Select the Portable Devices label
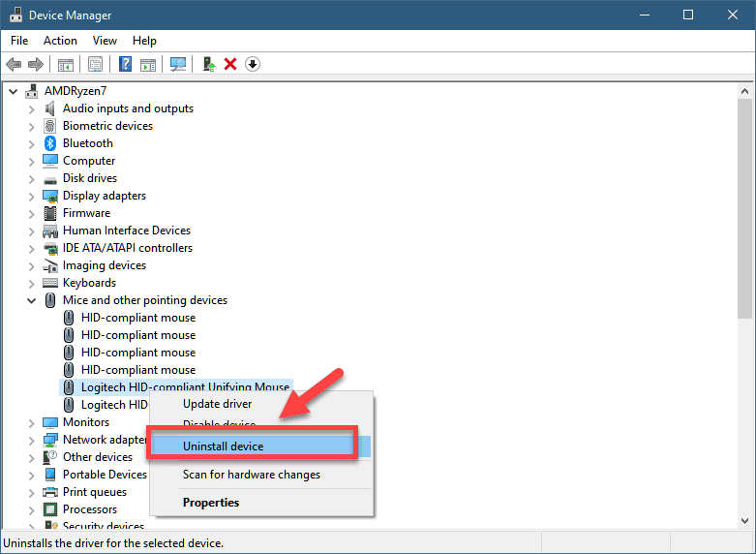The height and width of the screenshot is (554, 756). click(x=105, y=475)
